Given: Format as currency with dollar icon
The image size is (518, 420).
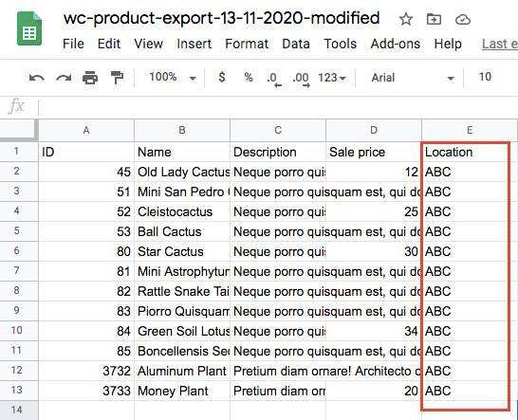Looking at the screenshot, I should (222, 77).
